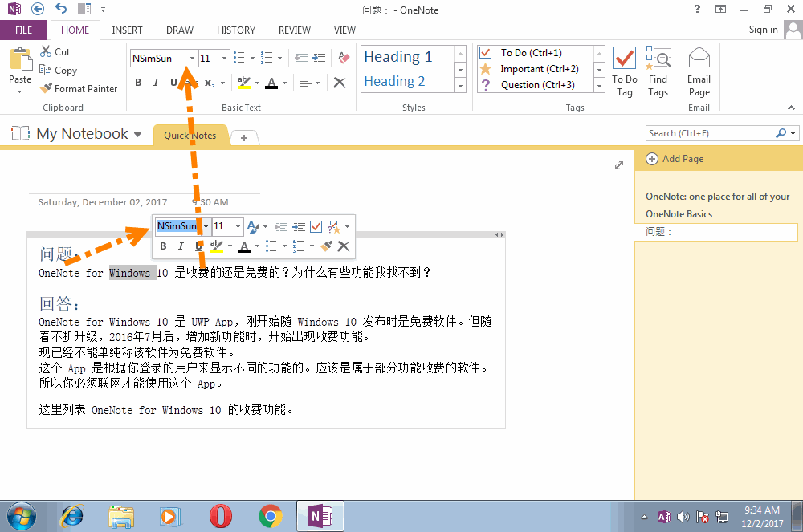803x532 pixels.
Task: Click the Dock to Desktop icon
Action: [x=84, y=9]
